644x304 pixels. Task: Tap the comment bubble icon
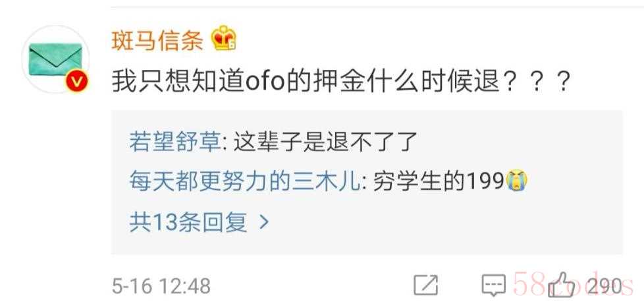point(494,285)
